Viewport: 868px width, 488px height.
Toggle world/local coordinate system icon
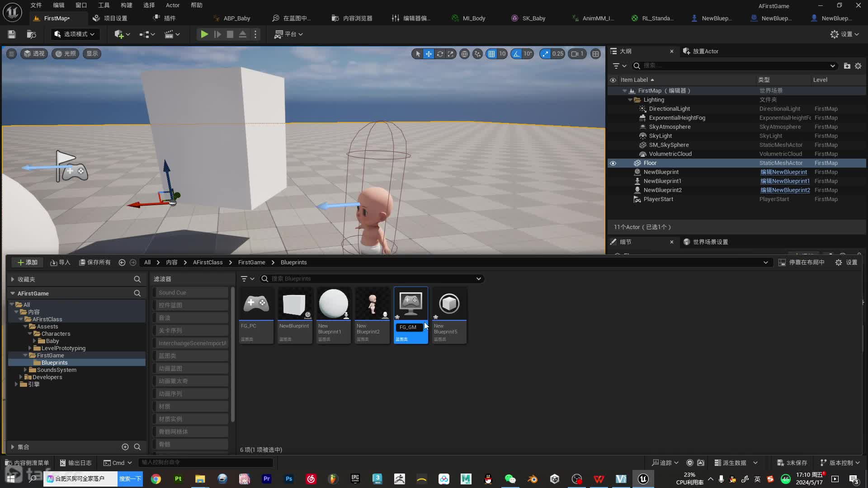click(464, 54)
